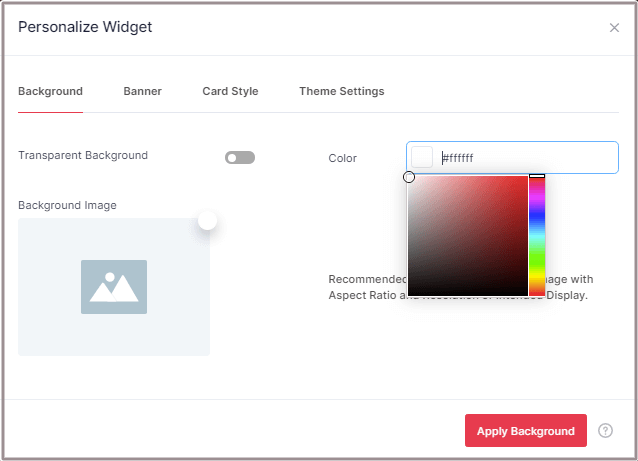This screenshot has height=461, width=638.
Task: Click the white color preview square
Action: (x=423, y=158)
